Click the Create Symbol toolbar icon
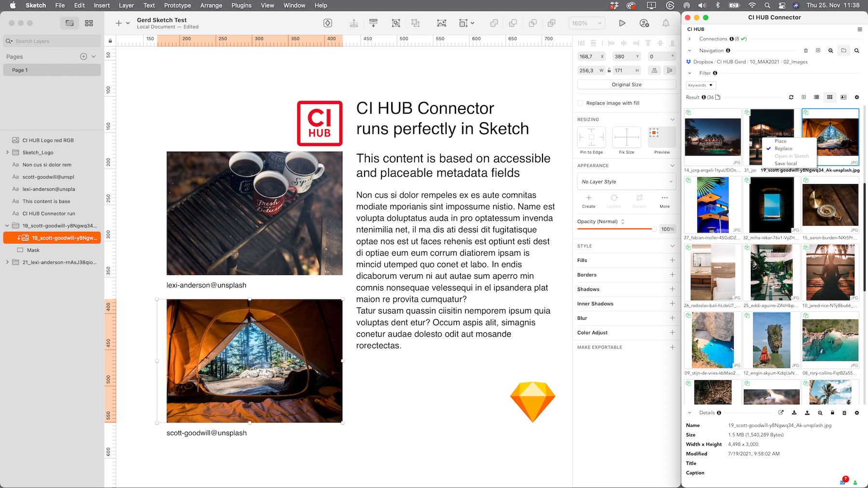Image resolution: width=868 pixels, height=488 pixels. (328, 23)
